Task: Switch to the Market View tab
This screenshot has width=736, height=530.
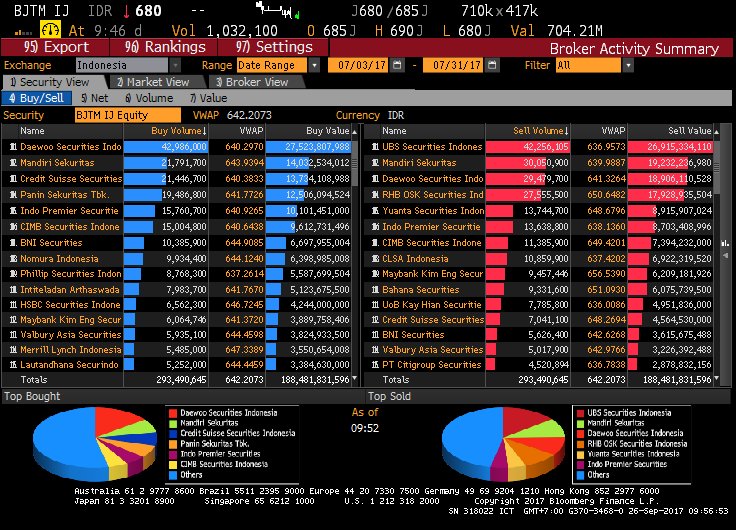Action: coord(152,82)
